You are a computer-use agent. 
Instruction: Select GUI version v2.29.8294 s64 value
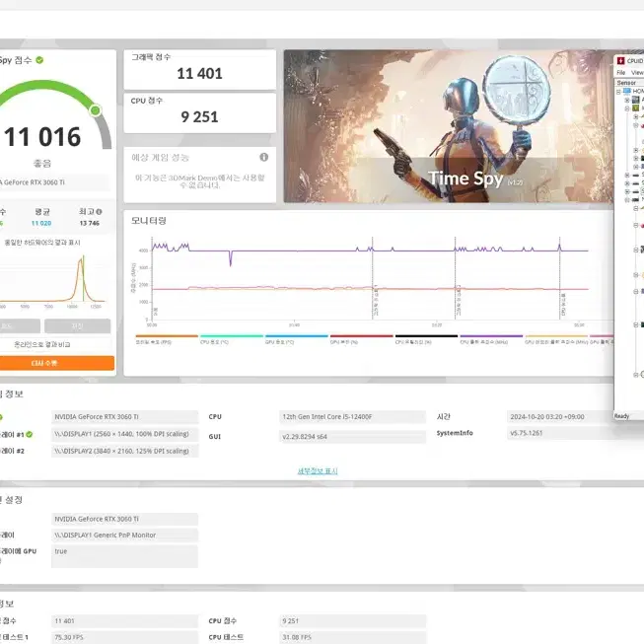(x=352, y=437)
